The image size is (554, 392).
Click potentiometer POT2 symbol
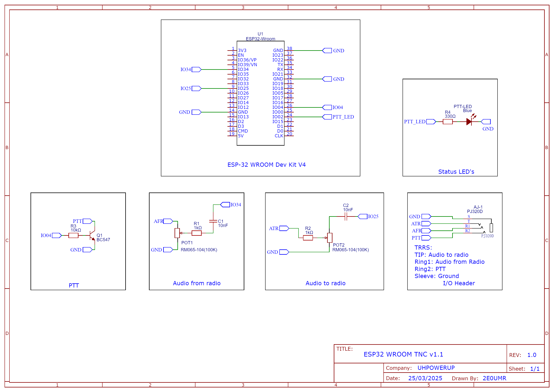330,238
